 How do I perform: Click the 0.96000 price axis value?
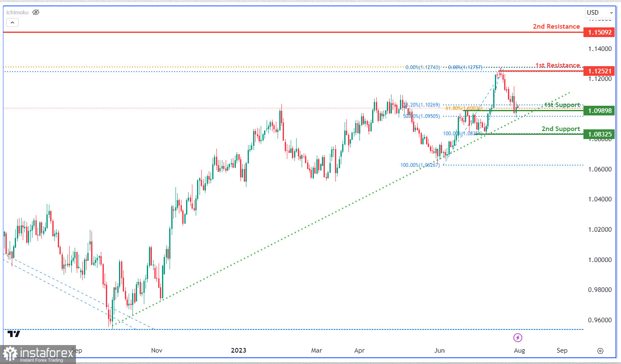click(599, 320)
